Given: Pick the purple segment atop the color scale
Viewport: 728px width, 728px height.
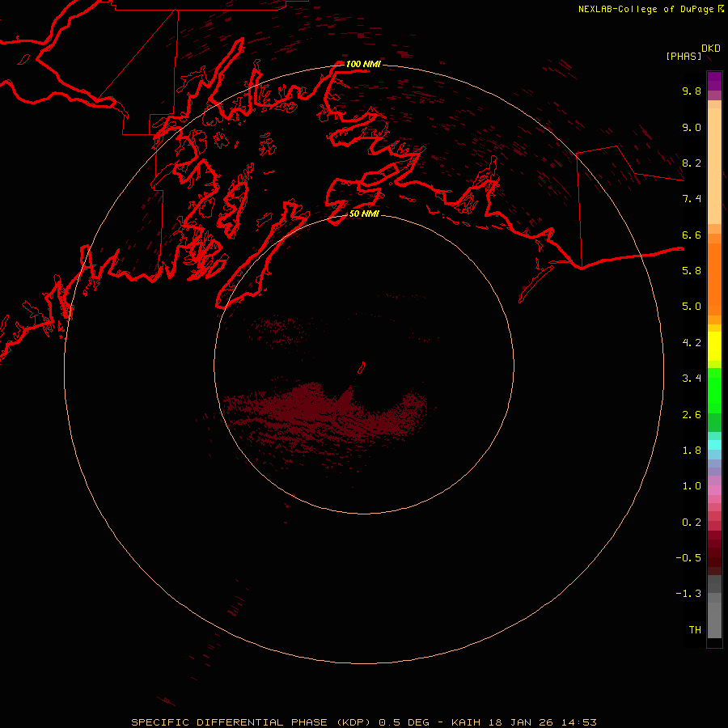Looking at the screenshot, I should click(714, 81).
